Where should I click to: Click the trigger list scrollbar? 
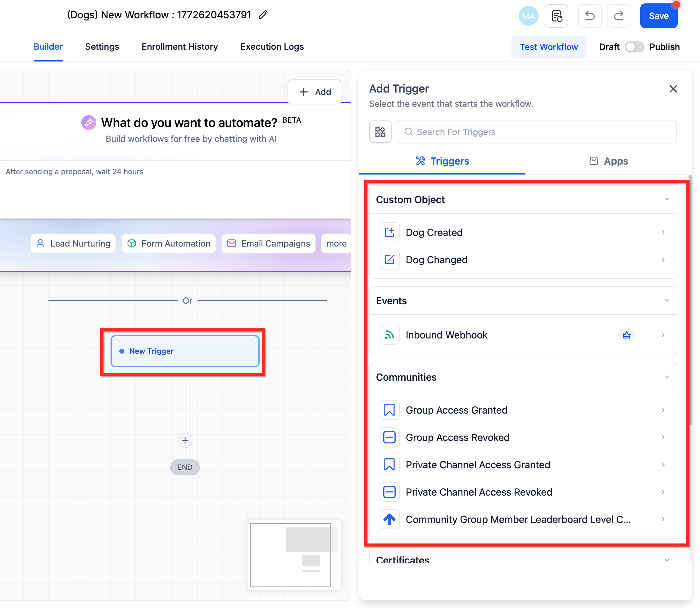click(x=690, y=300)
